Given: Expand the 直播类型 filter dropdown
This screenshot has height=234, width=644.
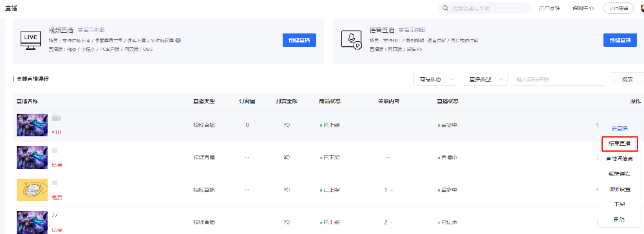Looking at the screenshot, I should (x=486, y=80).
